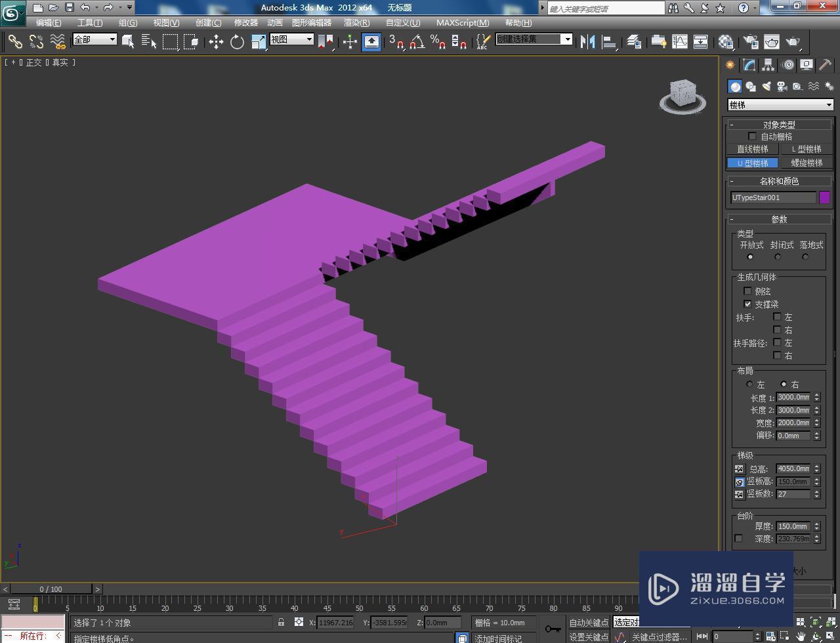Select Shapes category in Create panel
The width and height of the screenshot is (840, 643).
[x=751, y=87]
